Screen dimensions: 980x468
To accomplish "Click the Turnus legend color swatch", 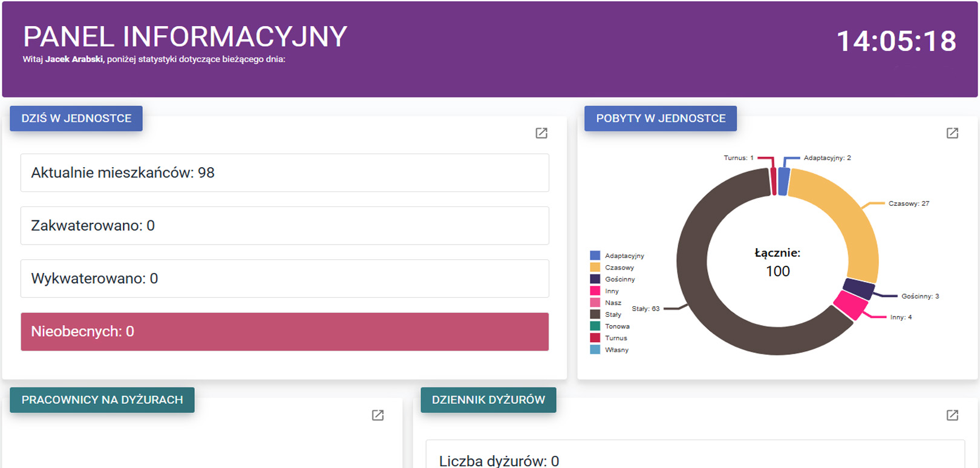I will coord(595,338).
